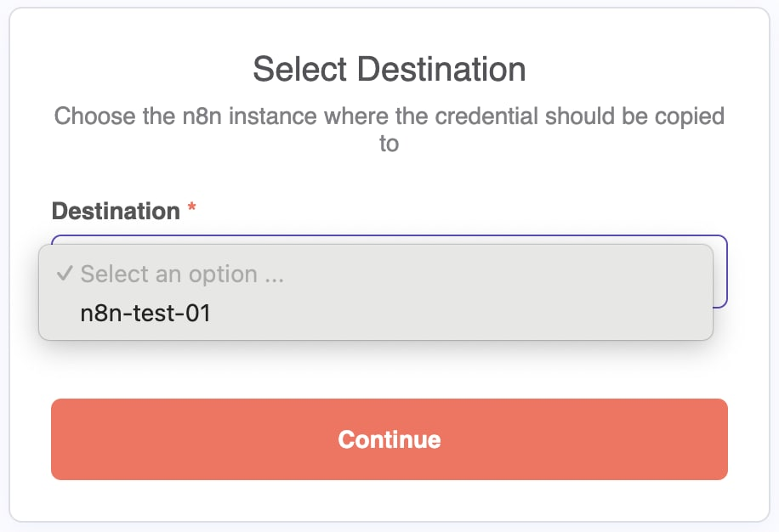This screenshot has height=532, width=779.
Task: Choose n8n-test-01 from the dropdown list
Action: 145,314
